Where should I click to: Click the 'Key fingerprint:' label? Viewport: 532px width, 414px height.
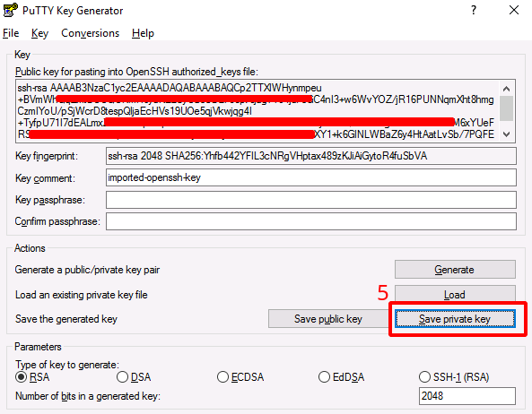click(x=47, y=156)
